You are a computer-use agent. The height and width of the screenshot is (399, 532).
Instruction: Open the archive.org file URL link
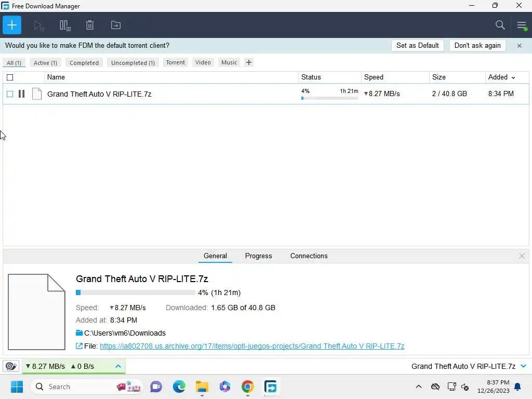point(252,346)
